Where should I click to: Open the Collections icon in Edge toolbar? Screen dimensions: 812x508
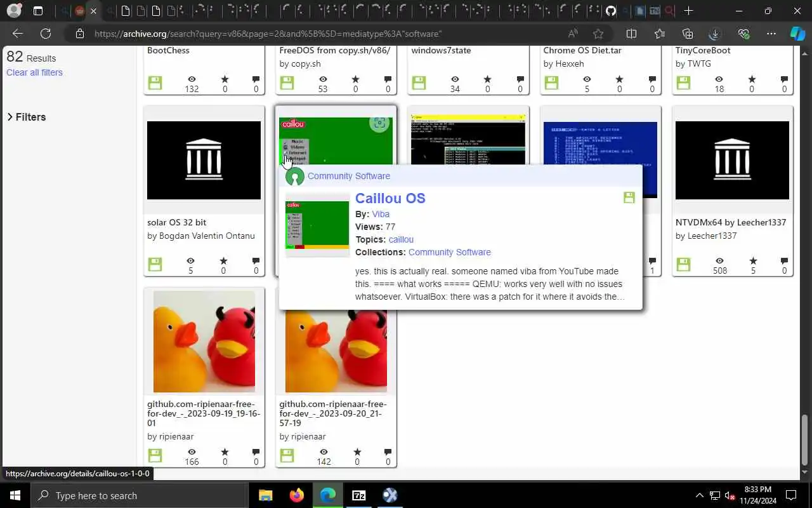tap(688, 34)
